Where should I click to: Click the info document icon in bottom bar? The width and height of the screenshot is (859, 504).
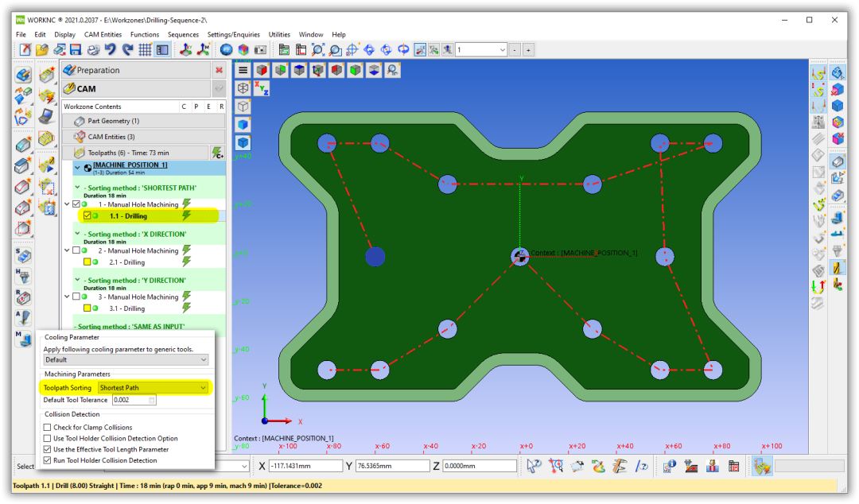pos(670,466)
